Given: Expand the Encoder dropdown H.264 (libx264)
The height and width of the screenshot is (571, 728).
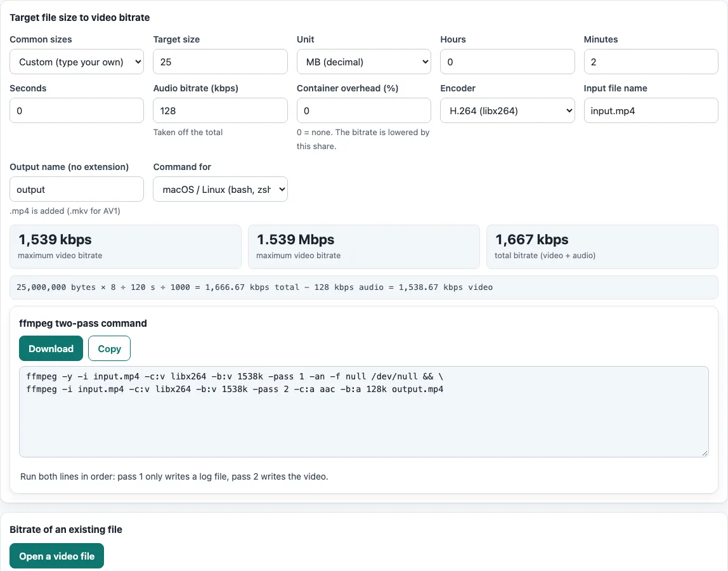Looking at the screenshot, I should click(x=507, y=110).
